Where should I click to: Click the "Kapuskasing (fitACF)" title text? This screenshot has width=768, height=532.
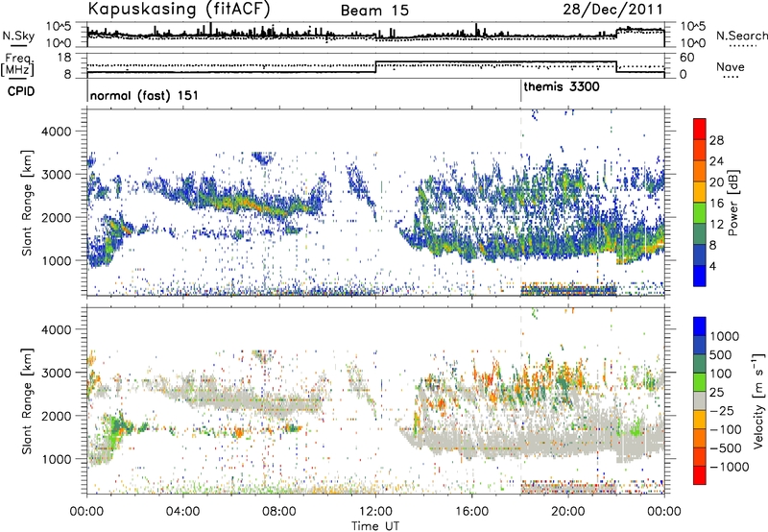coord(179,9)
